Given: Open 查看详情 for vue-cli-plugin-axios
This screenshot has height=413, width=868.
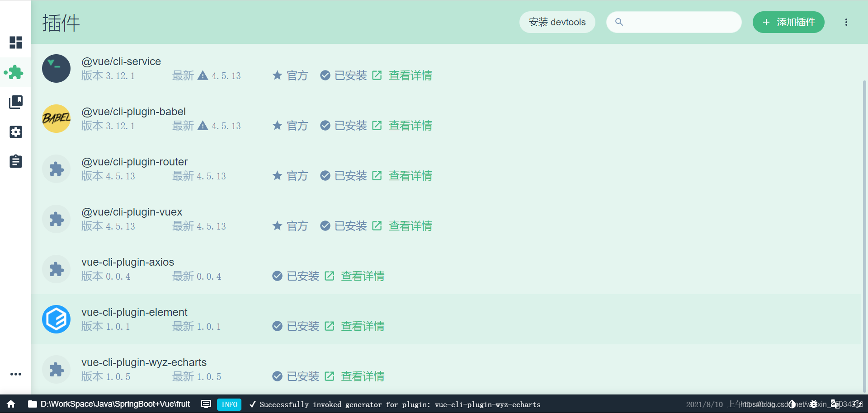Looking at the screenshot, I should coord(354,276).
